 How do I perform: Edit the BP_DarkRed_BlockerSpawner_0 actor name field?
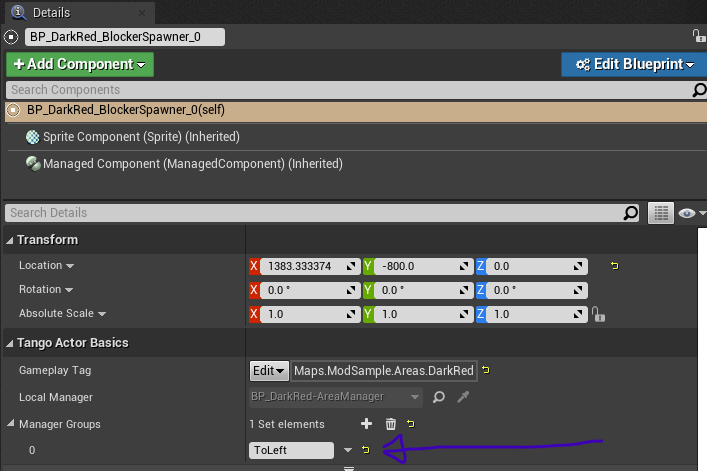124,37
